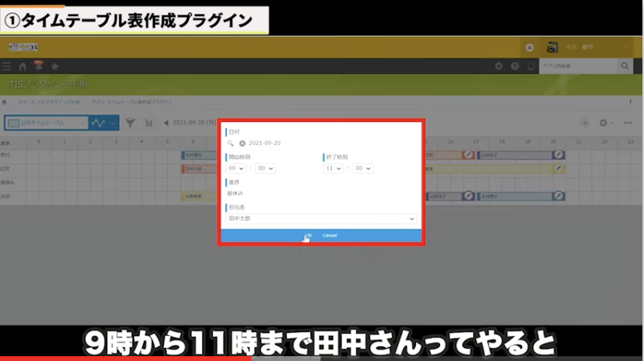The width and height of the screenshot is (644, 361).
Task: Click the date search magnifier icon
Action: click(230, 143)
